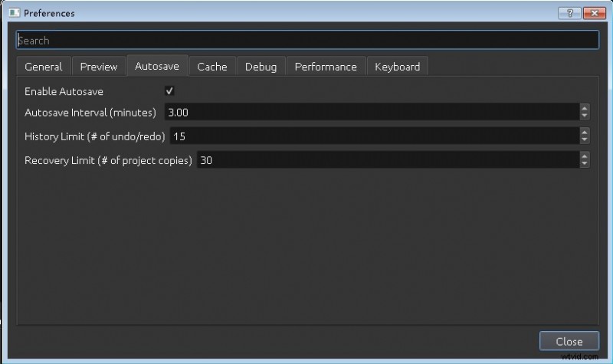613x364 pixels.
Task: Click the Close button
Action: tap(569, 341)
